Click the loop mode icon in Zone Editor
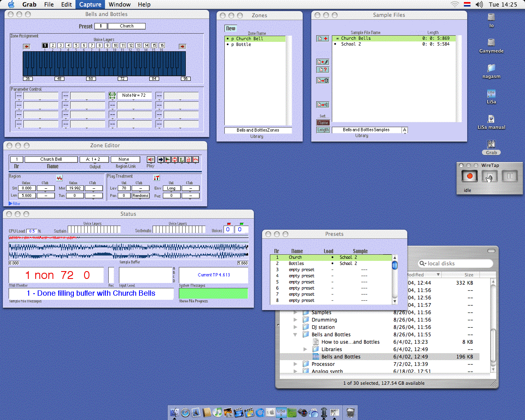This screenshot has width=525, height=420. click(175, 160)
